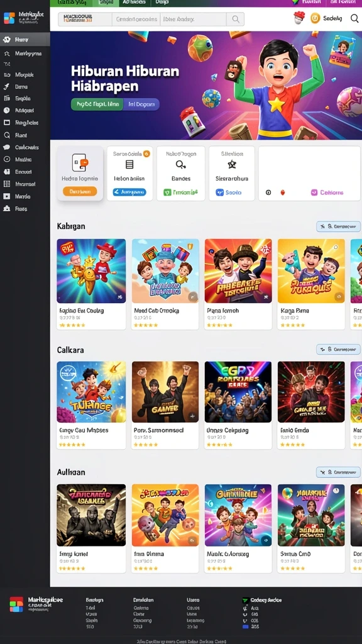Open the yellow Kaga Pama game thumbnail

coord(311,271)
